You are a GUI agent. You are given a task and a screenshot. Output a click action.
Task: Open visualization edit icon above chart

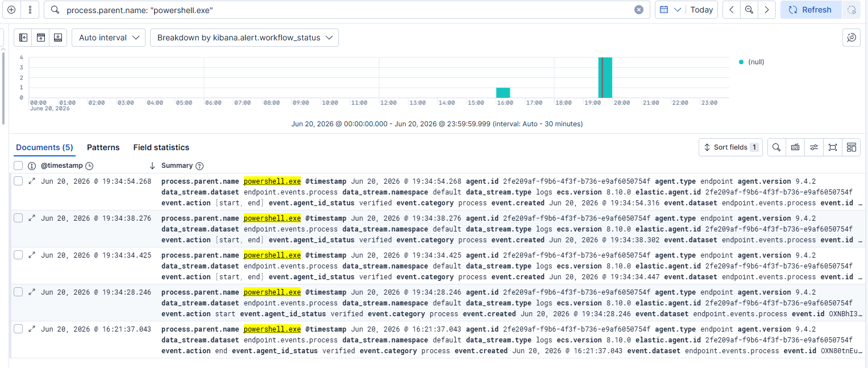(x=851, y=38)
